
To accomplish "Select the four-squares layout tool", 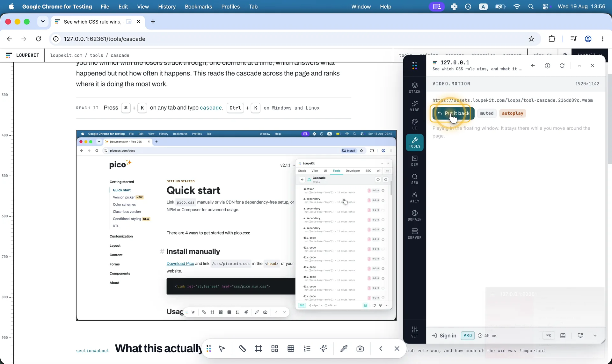I will [275, 348].
